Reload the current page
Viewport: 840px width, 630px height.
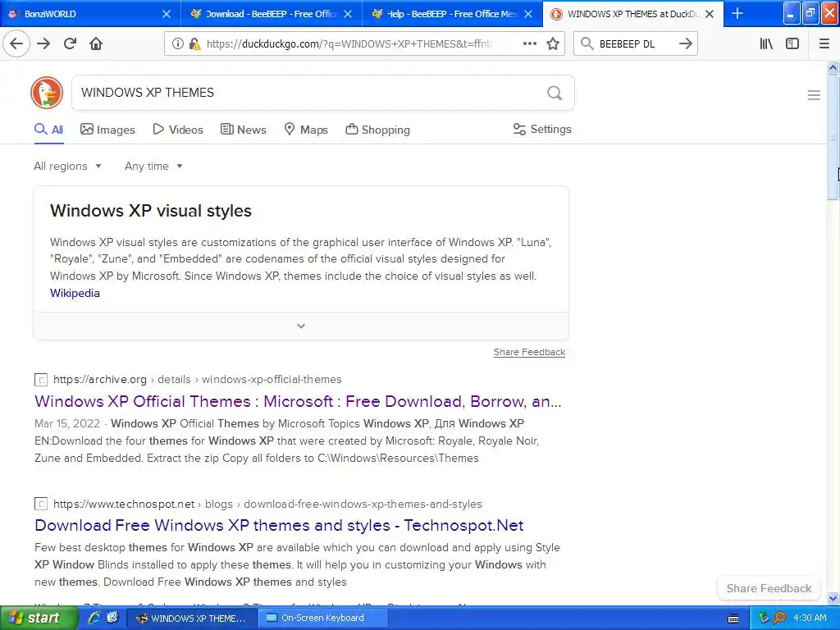click(70, 44)
